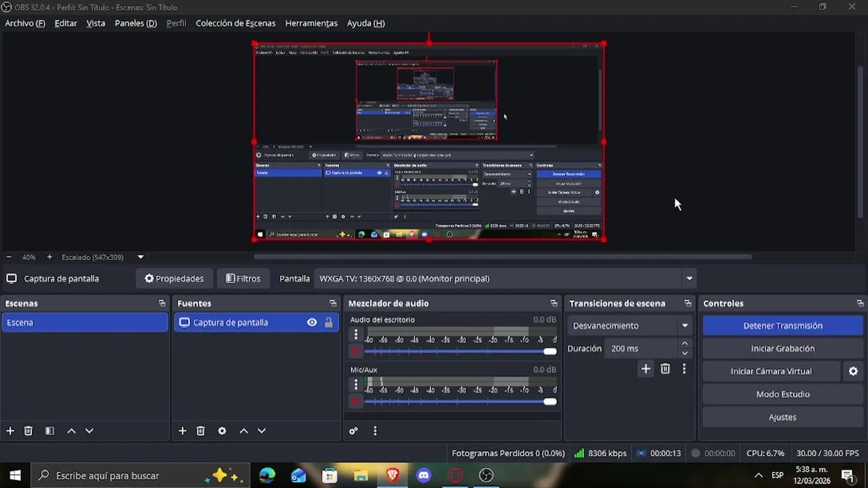Show hidden system tray icons chevron
This screenshot has width=868, height=488.
(x=759, y=476)
